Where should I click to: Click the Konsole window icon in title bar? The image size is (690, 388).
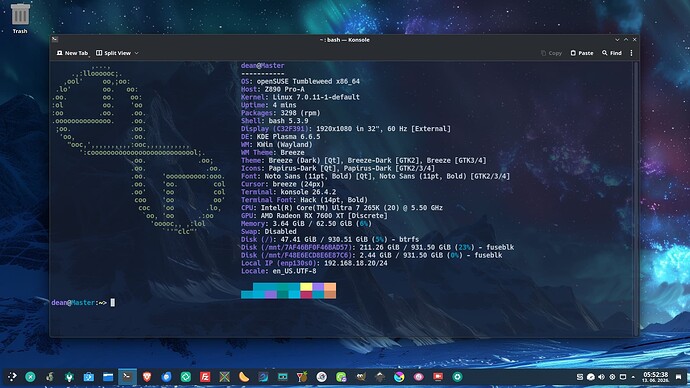pos(55,40)
